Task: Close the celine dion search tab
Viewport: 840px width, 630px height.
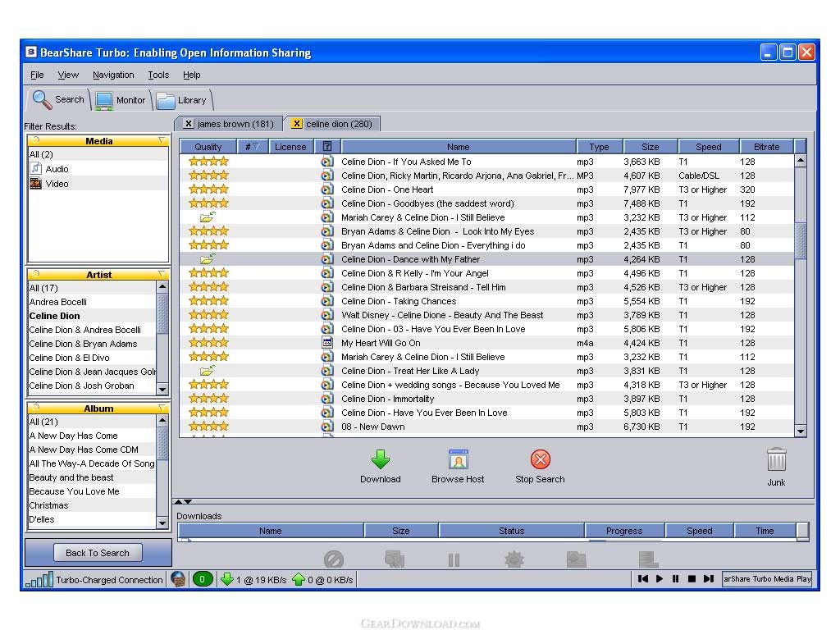Action: coord(296,124)
